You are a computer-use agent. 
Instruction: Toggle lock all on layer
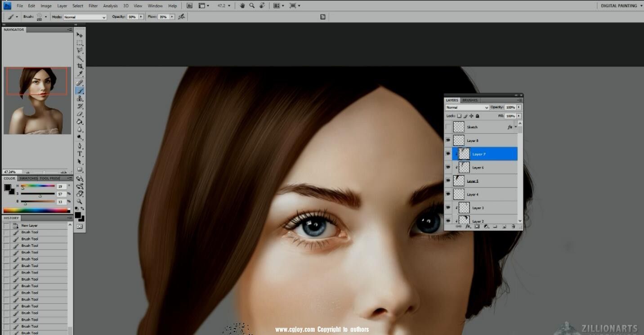(x=477, y=116)
